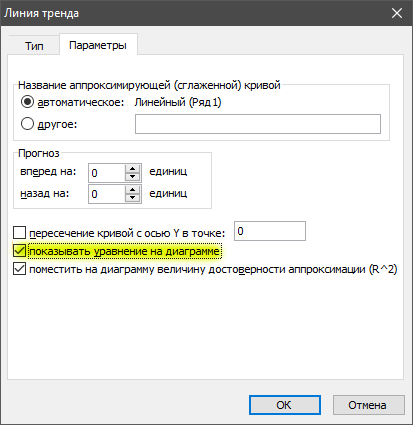Select the другое custom name option
The width and height of the screenshot is (413, 425).
point(27,124)
